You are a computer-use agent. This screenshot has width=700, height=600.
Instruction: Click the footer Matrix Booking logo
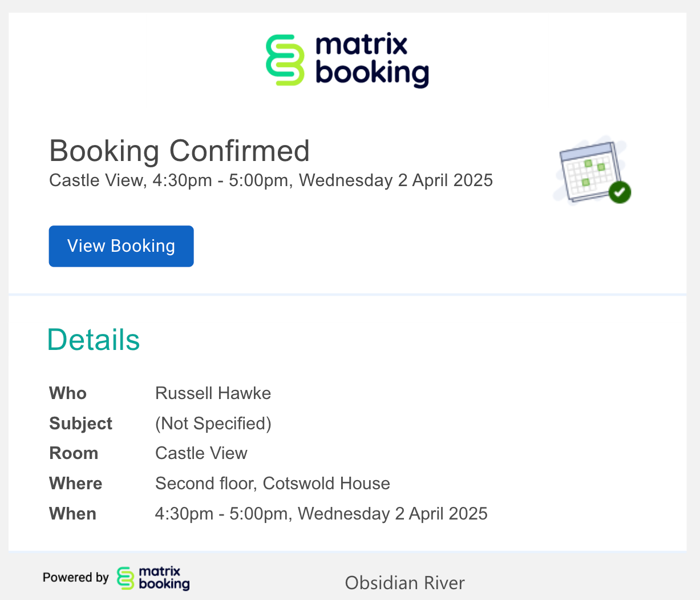click(x=153, y=578)
